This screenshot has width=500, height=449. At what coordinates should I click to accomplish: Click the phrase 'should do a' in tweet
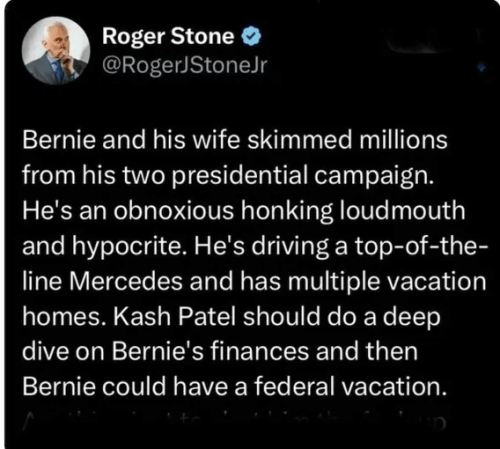[x=309, y=317]
